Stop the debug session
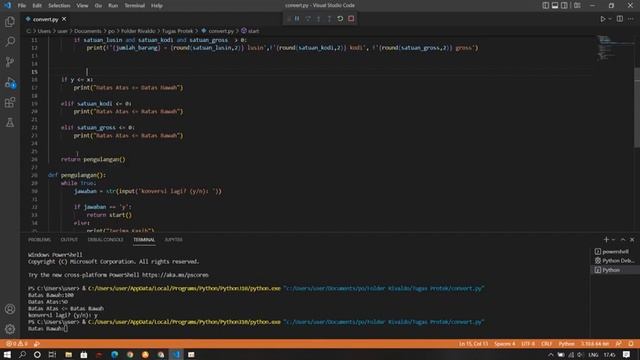 (x=351, y=19)
